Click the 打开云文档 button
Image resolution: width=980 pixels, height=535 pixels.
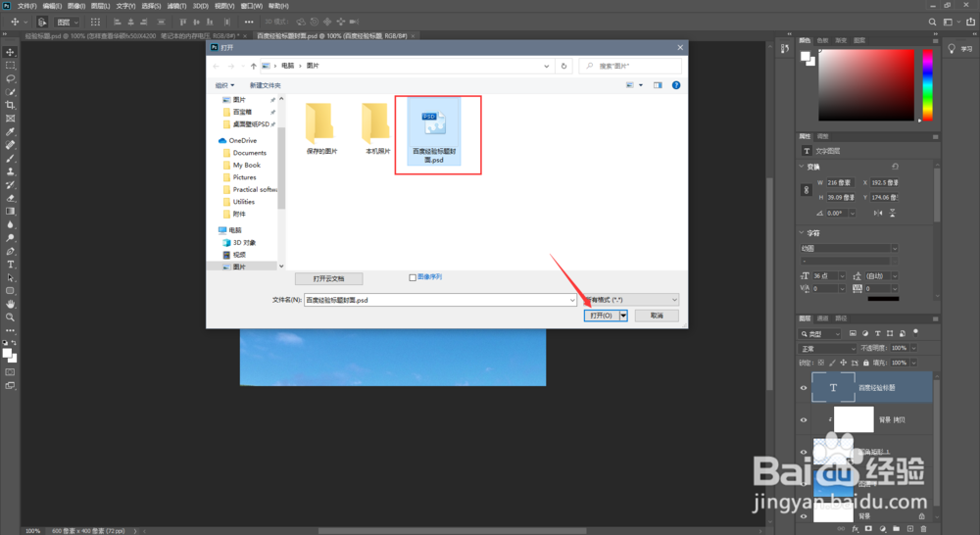pyautogui.click(x=328, y=278)
